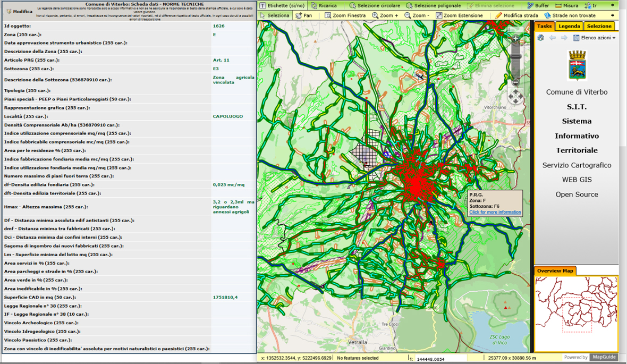Switch to the Legenda tab
The width and height of the screenshot is (627, 364).
(x=569, y=26)
